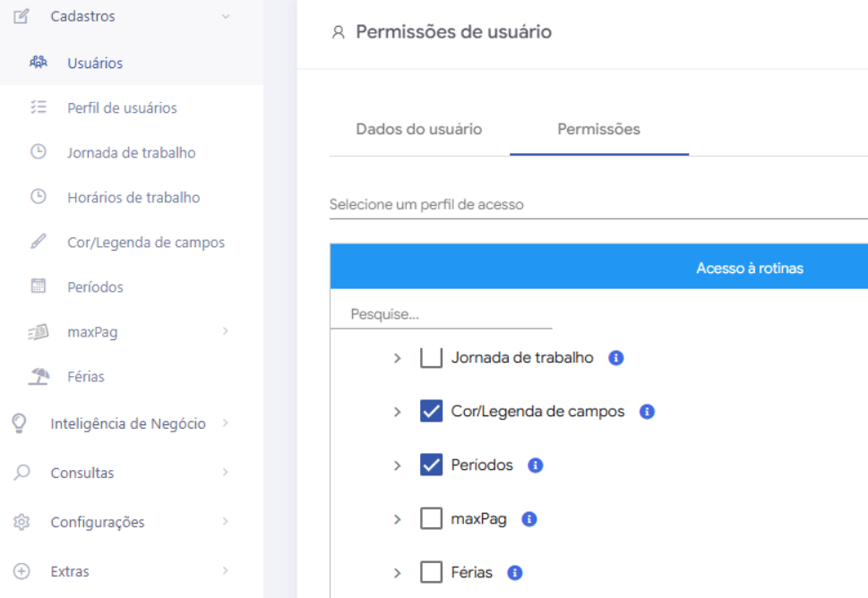Click the Perfil de usuários list icon

(38, 107)
